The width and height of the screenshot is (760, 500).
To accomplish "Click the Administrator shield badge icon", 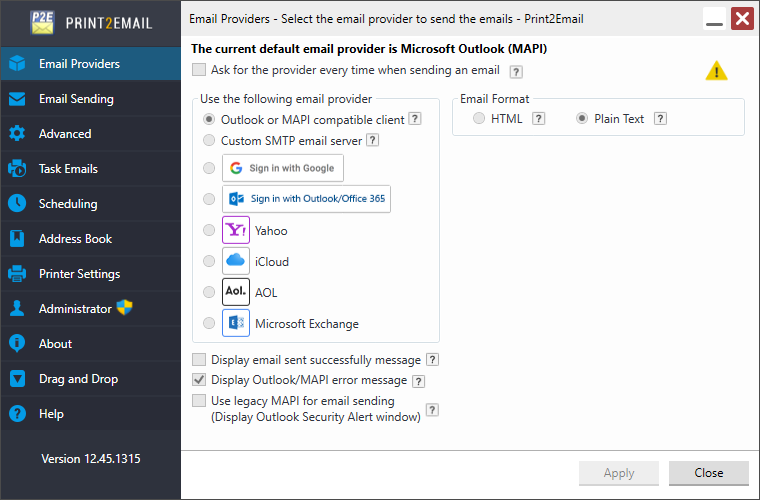I will click(125, 307).
